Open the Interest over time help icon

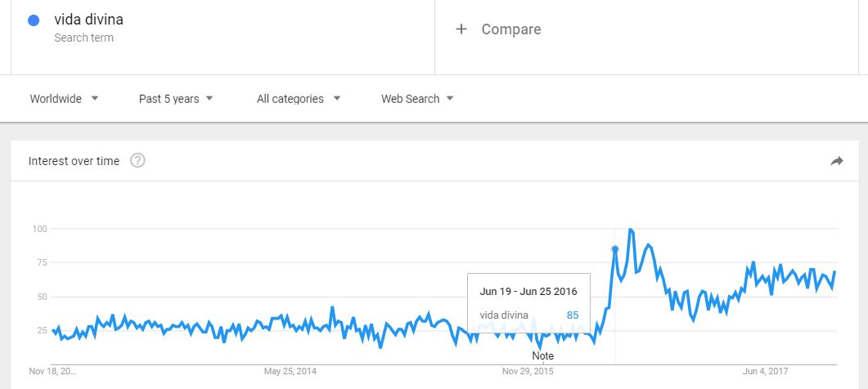(x=137, y=161)
